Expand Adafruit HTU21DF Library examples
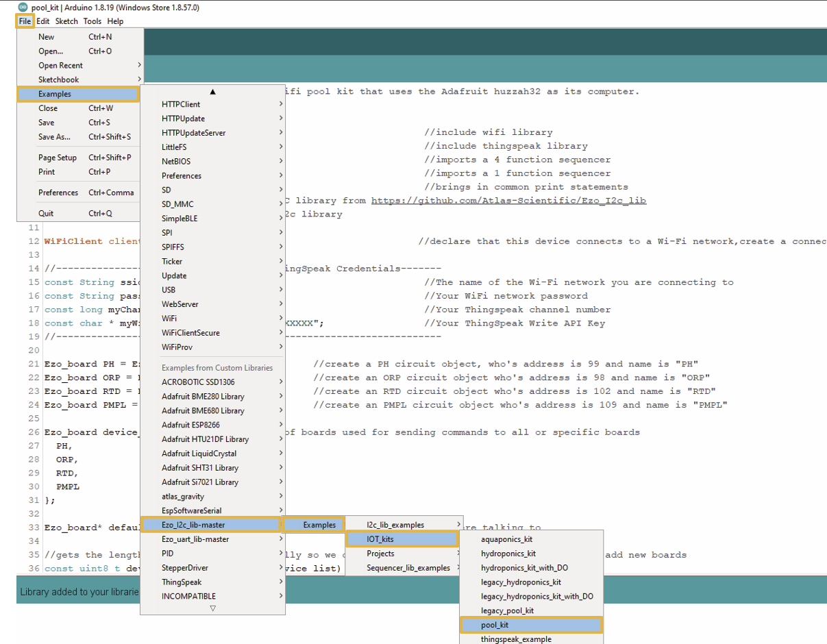Screen dimensions: 827x644 click(212, 439)
